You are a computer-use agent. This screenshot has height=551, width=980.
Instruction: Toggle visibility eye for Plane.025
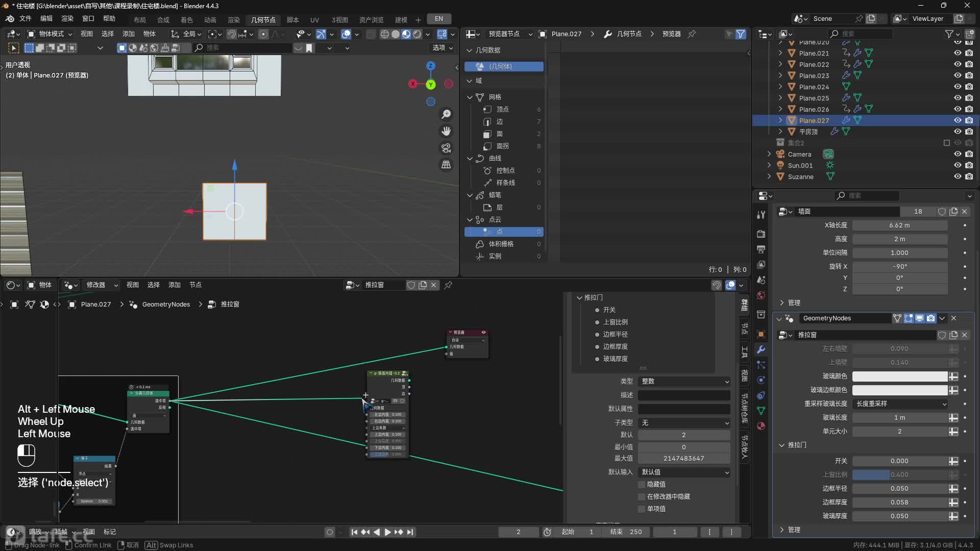[x=958, y=98]
